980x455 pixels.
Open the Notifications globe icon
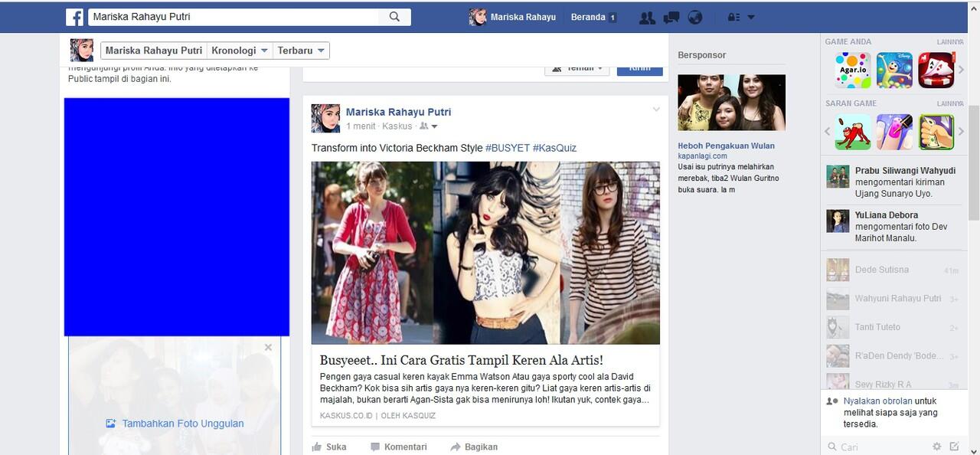pyautogui.click(x=695, y=17)
